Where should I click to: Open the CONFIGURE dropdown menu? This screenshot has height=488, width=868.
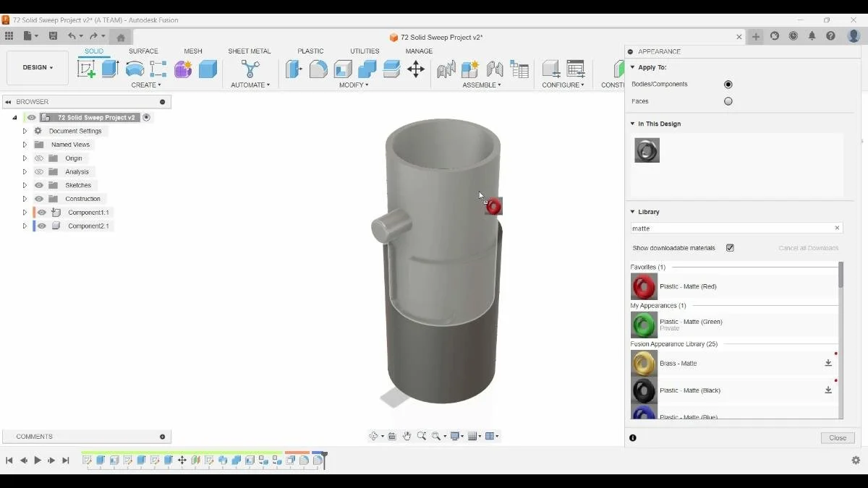(563, 85)
